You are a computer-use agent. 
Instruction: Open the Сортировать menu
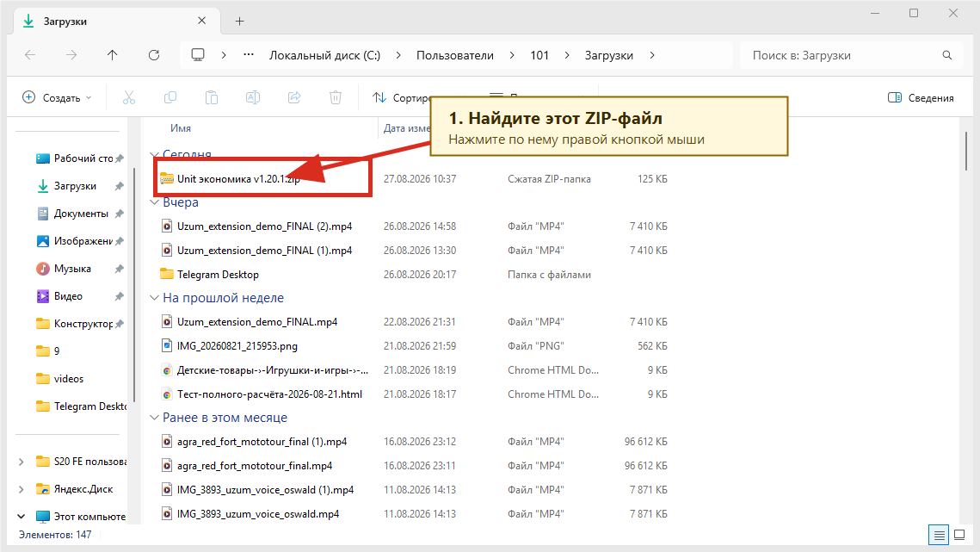coord(401,97)
